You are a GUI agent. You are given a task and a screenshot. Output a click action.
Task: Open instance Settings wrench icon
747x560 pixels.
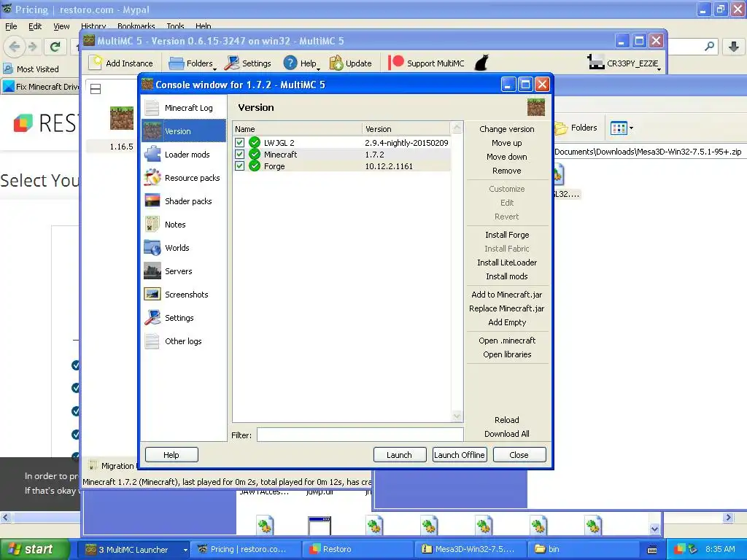(x=152, y=318)
